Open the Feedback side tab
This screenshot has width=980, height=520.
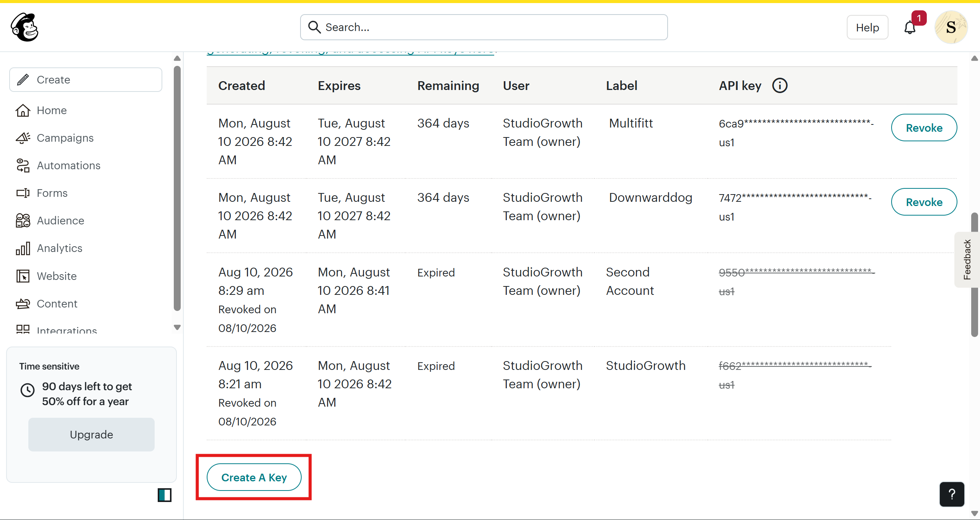[x=967, y=260]
